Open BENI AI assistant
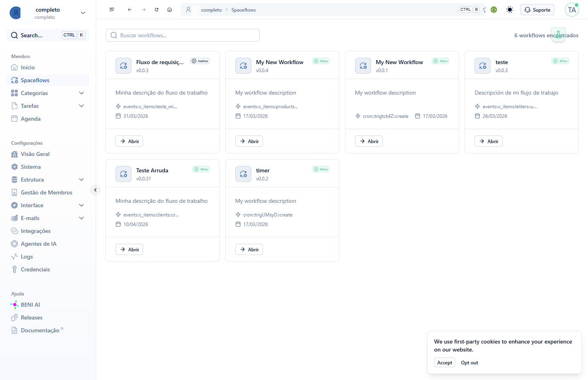Screen dimensions: 588x380 click(x=48, y=305)
